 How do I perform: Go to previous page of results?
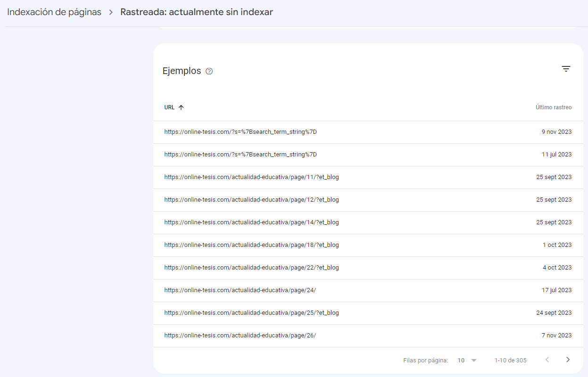547,360
